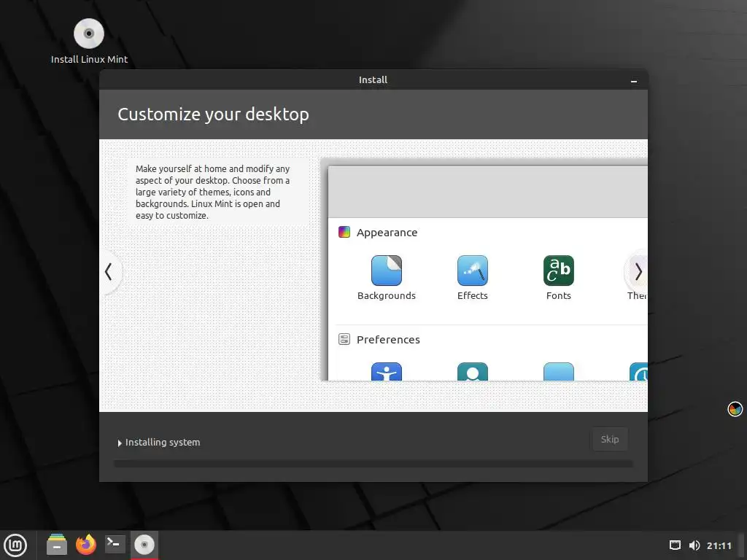Click the Appearance colorful category icon
Image resolution: width=747 pixels, height=560 pixels.
click(x=344, y=232)
